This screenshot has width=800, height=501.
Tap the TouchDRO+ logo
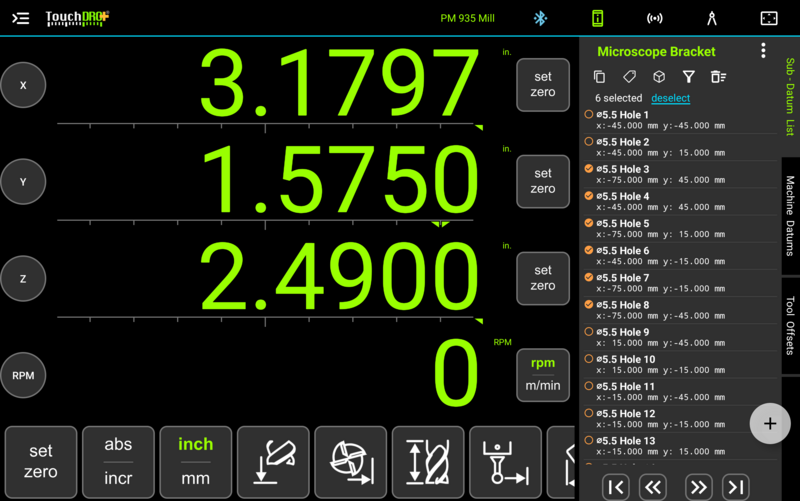[x=77, y=18]
